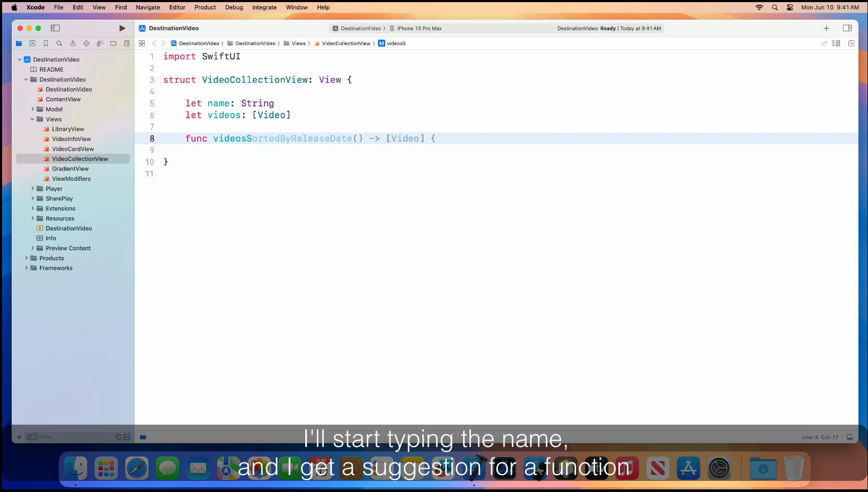Expand the Model folder

pyautogui.click(x=33, y=109)
